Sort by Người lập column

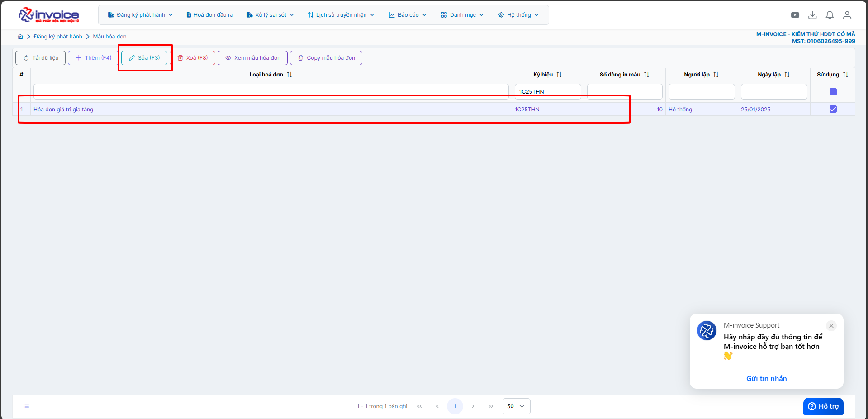pos(716,75)
